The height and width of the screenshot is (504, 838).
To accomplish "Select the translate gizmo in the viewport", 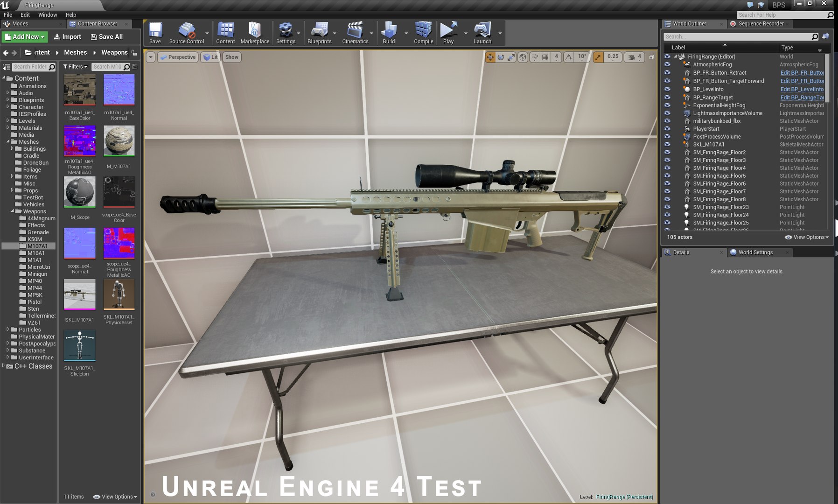I will pos(490,57).
